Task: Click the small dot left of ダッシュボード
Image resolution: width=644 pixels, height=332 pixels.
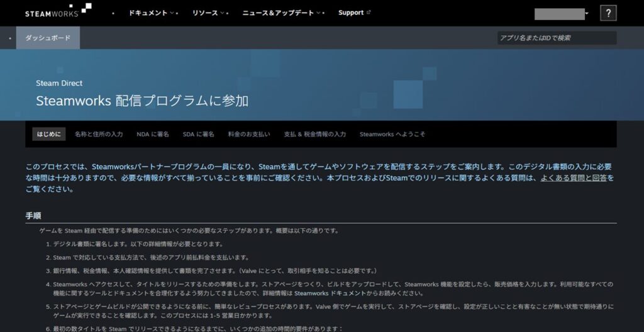Action: [11, 38]
